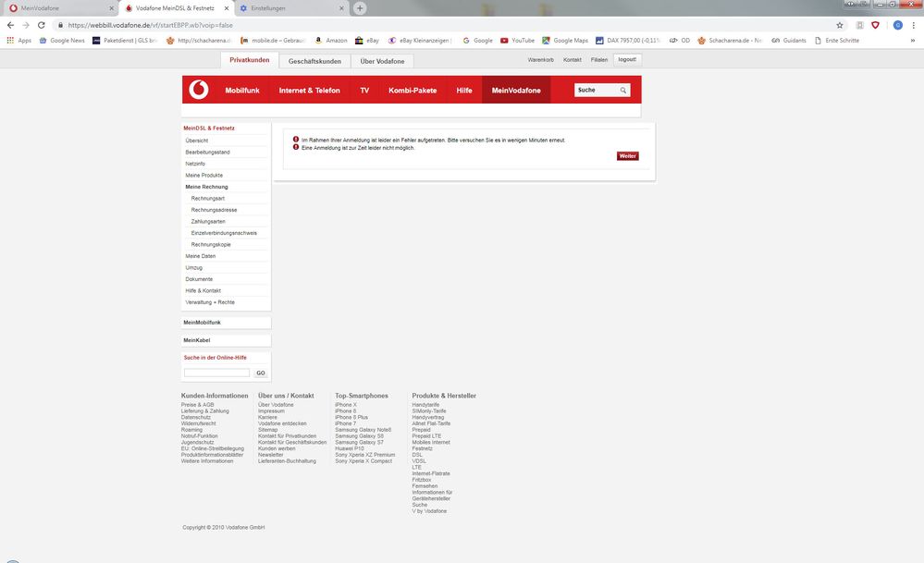
Task: Open Verwaltung + Rechte in the sidebar
Action: [x=210, y=302]
